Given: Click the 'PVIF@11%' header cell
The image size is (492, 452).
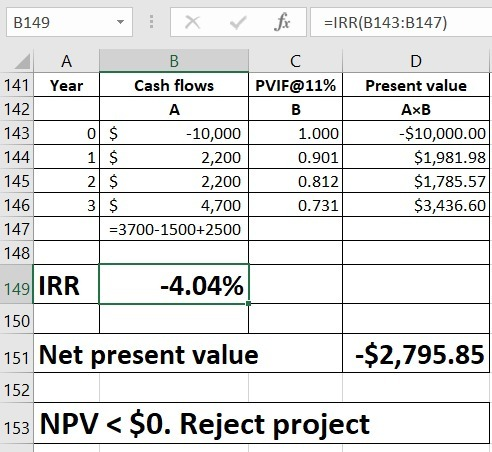Looking at the screenshot, I should click(295, 85).
